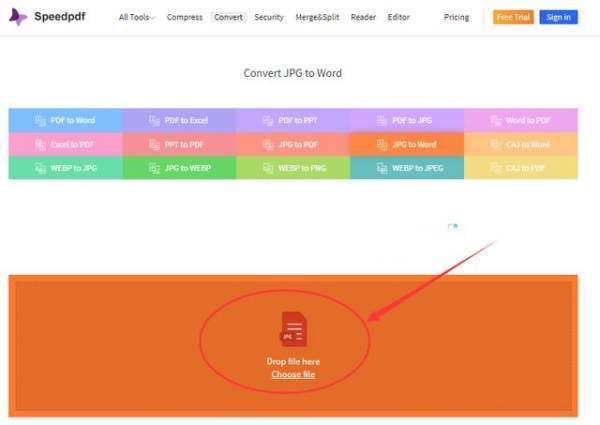Click the Convert JPG to Word heading
Screen dimensions: 600x425
[293, 73]
